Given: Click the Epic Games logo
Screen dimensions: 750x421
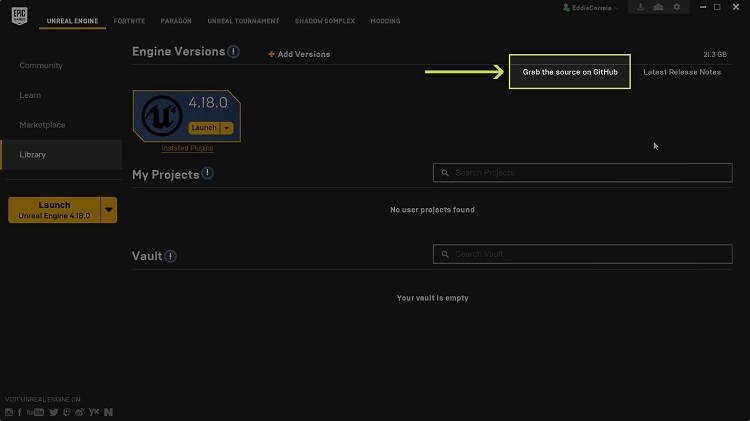Looking at the screenshot, I should pos(20,16).
